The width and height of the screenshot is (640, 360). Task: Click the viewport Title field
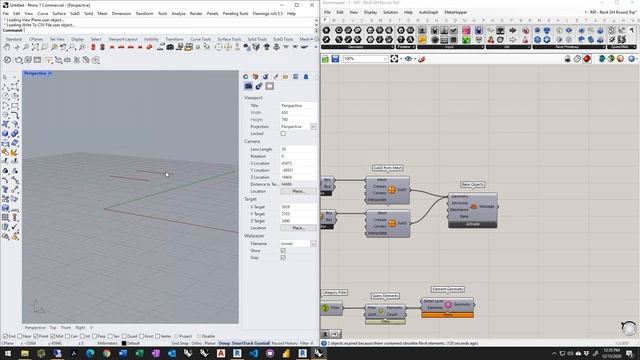tap(298, 105)
